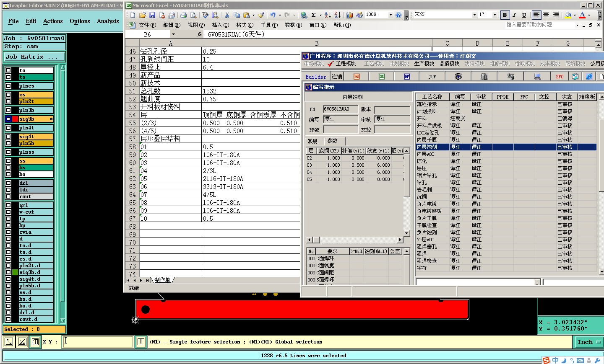Toggle checkbox for layer pln4t

point(8,128)
